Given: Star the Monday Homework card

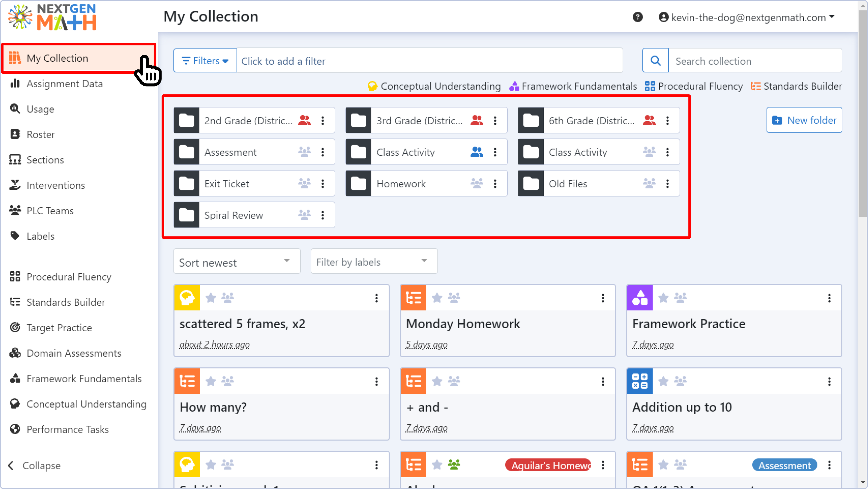Looking at the screenshot, I should pyautogui.click(x=437, y=298).
